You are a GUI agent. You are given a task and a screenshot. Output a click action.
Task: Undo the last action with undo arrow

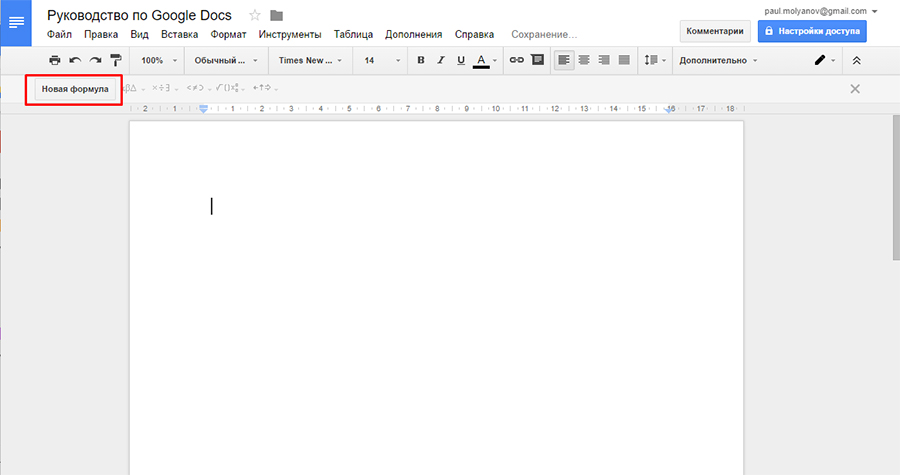(x=75, y=60)
